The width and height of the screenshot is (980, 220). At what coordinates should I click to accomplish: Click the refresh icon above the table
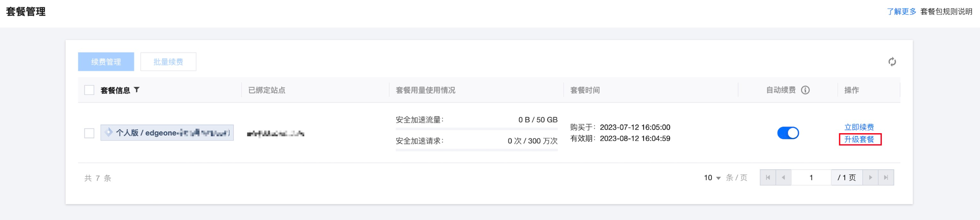[892, 62]
